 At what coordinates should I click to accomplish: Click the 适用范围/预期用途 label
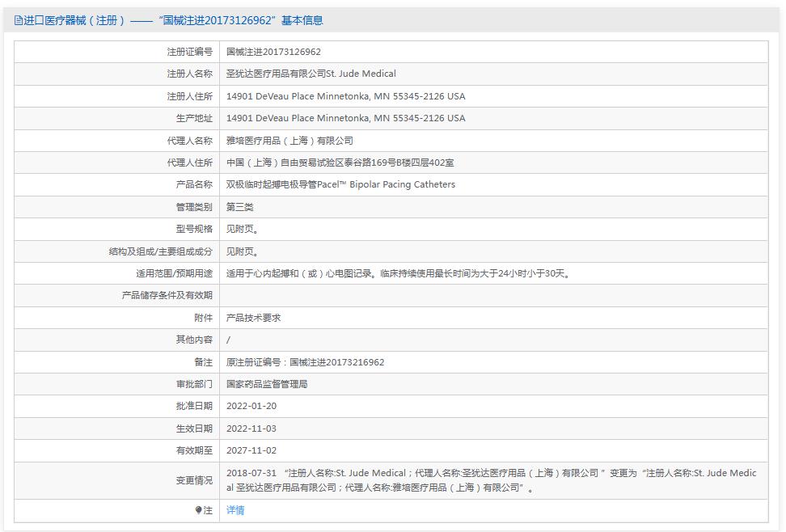coord(174,273)
